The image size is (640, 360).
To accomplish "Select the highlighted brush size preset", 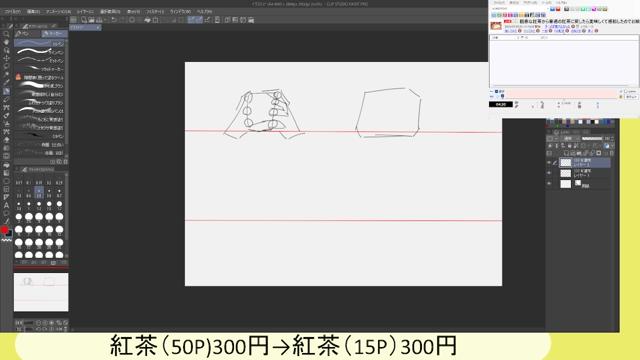I will (x=39, y=192).
